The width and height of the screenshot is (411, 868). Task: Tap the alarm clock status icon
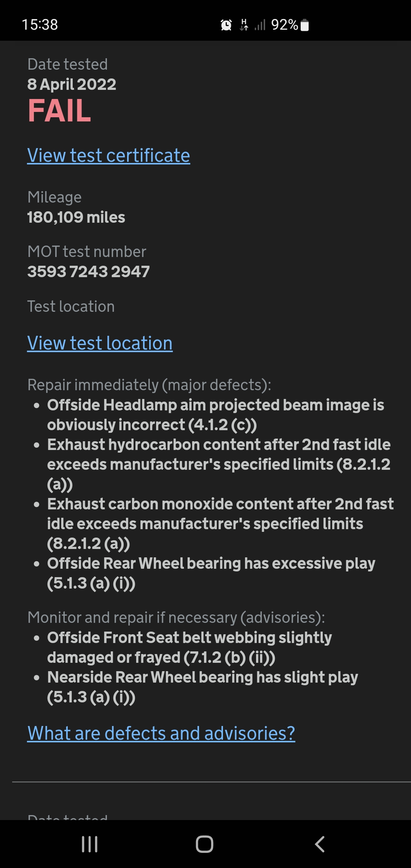pos(226,25)
